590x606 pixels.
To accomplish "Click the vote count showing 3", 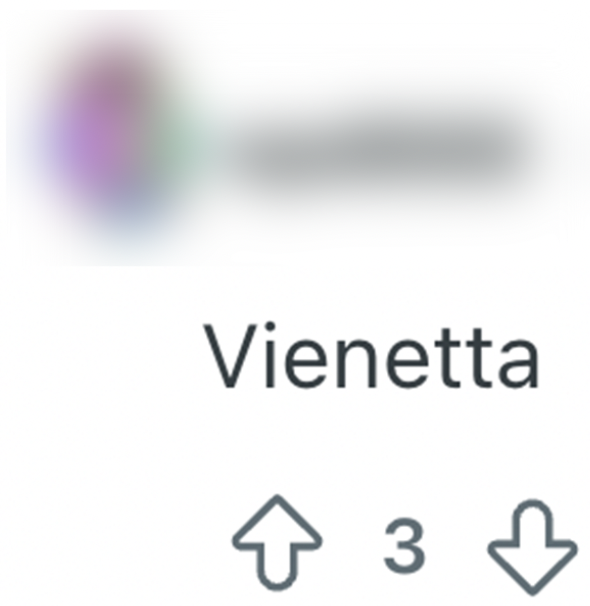I will (404, 547).
